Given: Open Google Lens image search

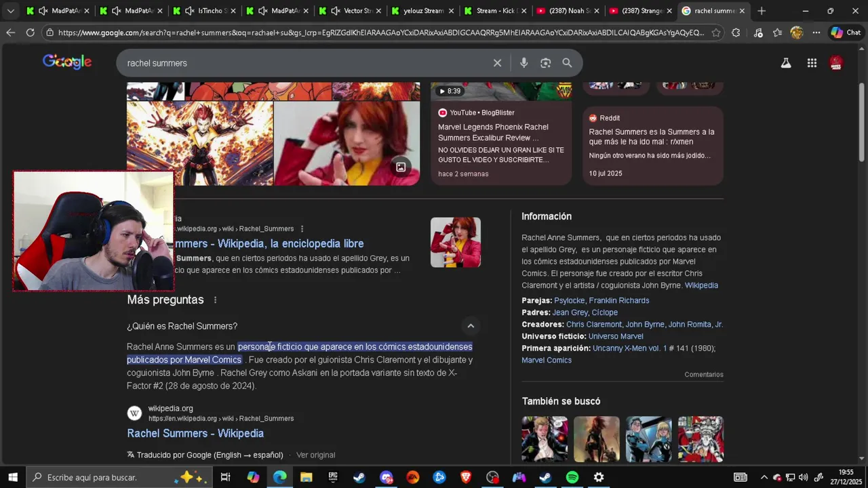Looking at the screenshot, I should tap(545, 63).
